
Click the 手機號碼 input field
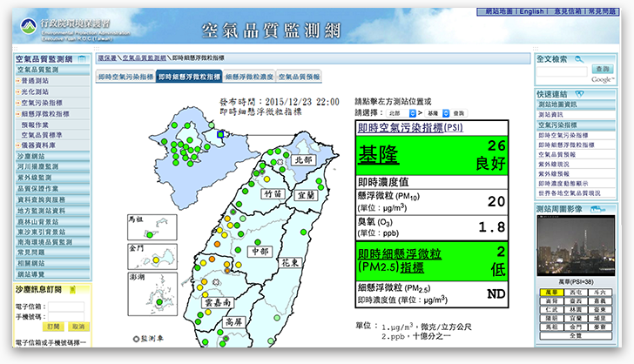[66, 317]
